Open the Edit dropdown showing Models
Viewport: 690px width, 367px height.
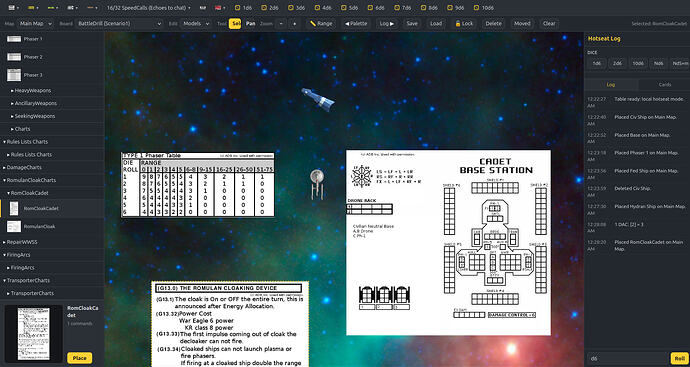click(195, 23)
